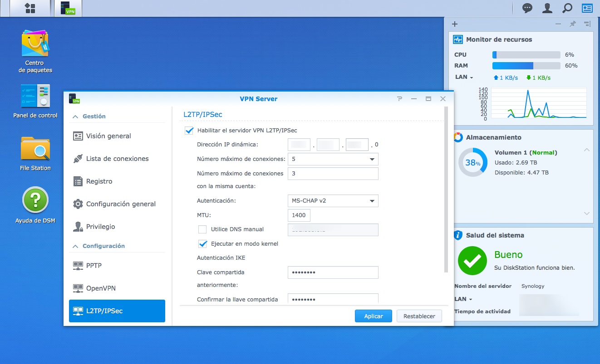Launch File Station from the desktop
Image resolution: width=600 pixels, height=364 pixels.
[35, 154]
